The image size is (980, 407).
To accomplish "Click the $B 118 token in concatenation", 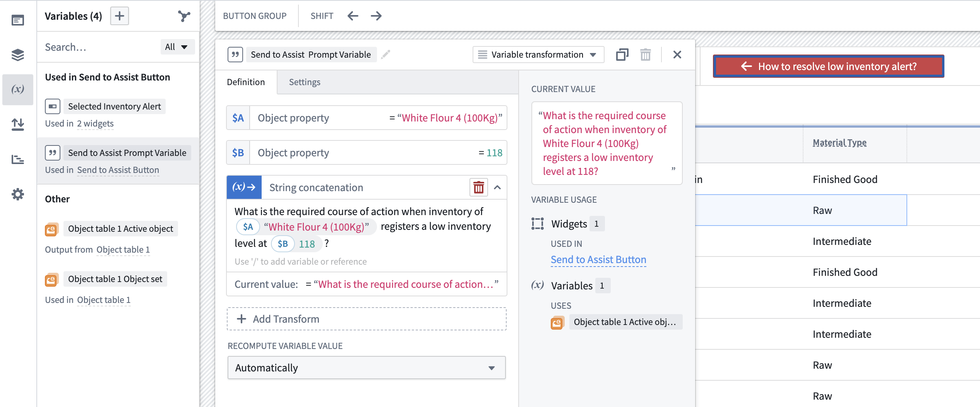I will [296, 244].
